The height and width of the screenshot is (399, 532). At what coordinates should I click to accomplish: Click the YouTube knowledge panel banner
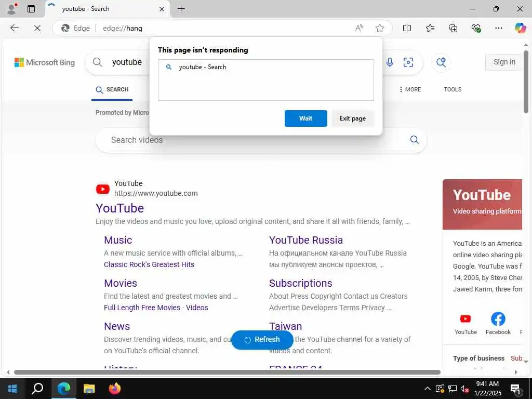pos(482,204)
